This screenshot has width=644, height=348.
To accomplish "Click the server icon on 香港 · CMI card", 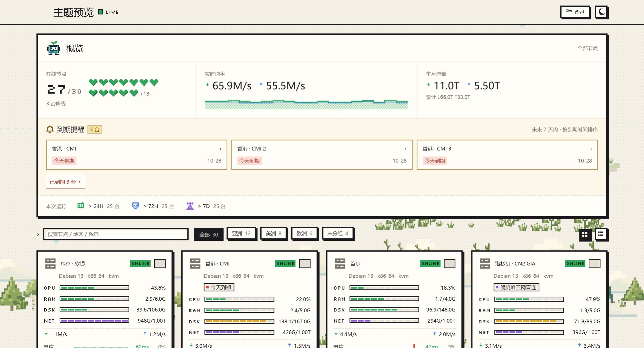I will (x=195, y=263).
